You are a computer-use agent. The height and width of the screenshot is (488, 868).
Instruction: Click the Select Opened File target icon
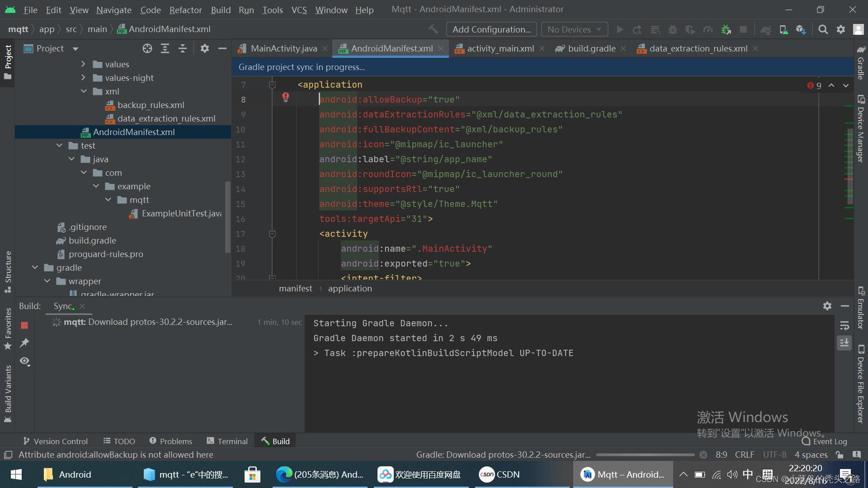point(147,48)
